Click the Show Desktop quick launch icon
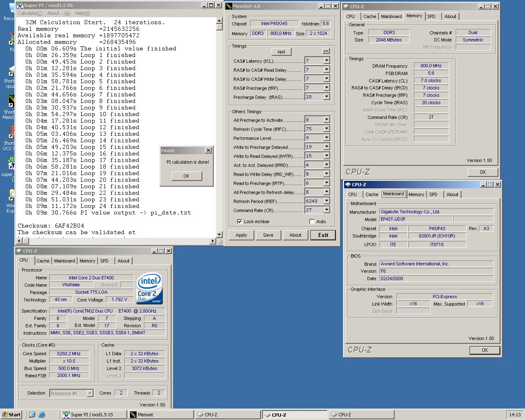The width and height of the screenshot is (525, 420). click(x=32, y=415)
